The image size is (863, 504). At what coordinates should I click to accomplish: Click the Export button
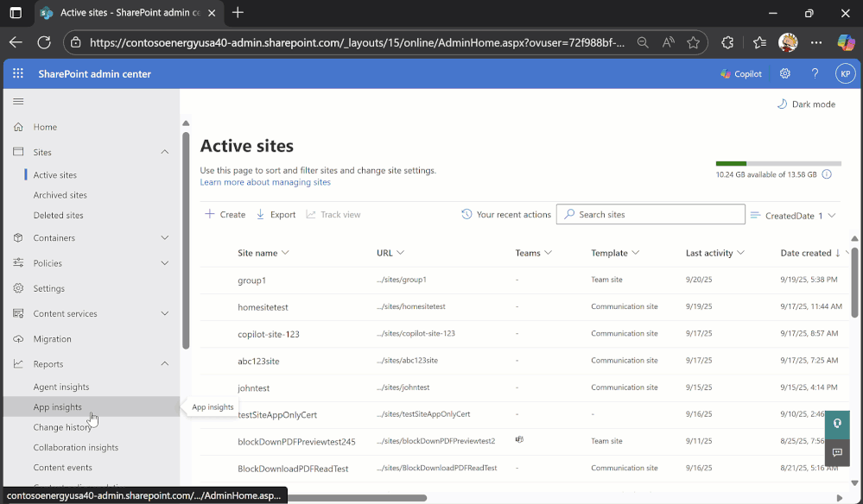point(276,214)
